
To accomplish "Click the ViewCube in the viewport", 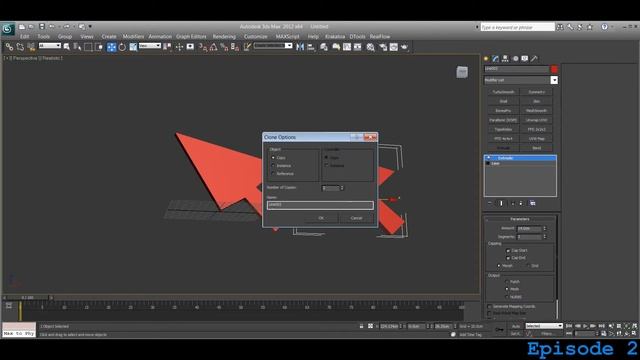I will [462, 72].
